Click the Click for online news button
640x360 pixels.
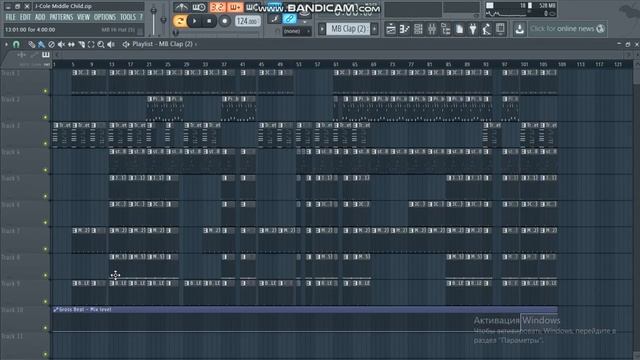[567, 29]
